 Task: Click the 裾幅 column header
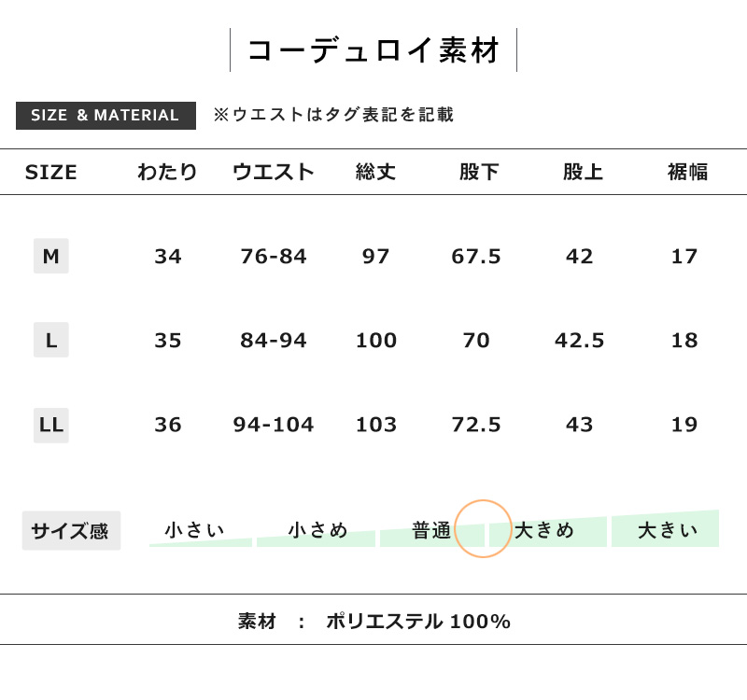pyautogui.click(x=687, y=172)
